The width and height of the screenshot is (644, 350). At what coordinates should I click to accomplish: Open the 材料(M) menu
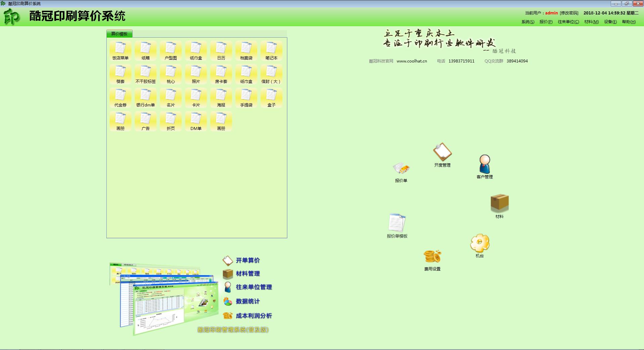pos(591,22)
